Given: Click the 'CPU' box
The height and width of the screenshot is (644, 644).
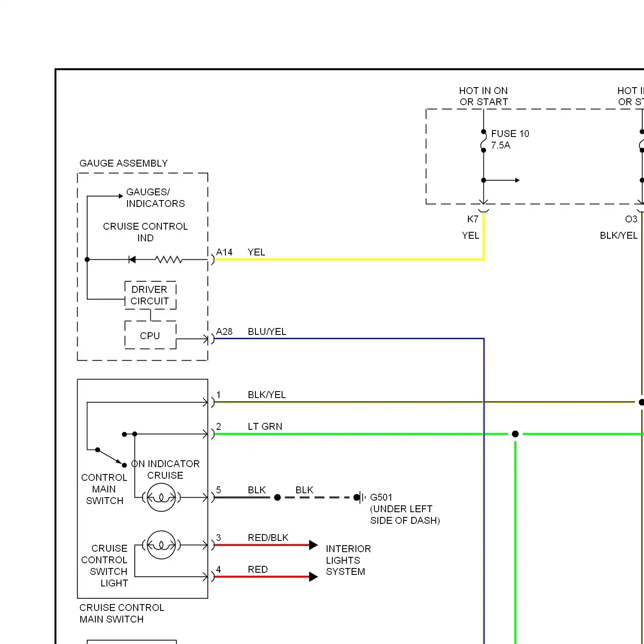Looking at the screenshot, I should [150, 335].
